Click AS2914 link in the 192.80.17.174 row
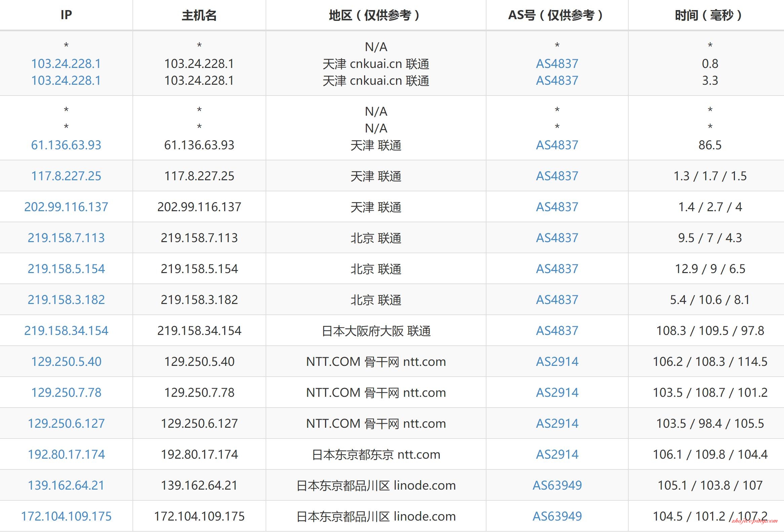 click(557, 454)
